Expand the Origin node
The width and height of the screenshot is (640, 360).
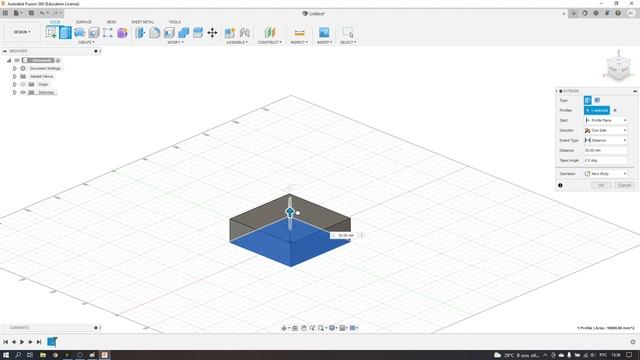pos(15,84)
